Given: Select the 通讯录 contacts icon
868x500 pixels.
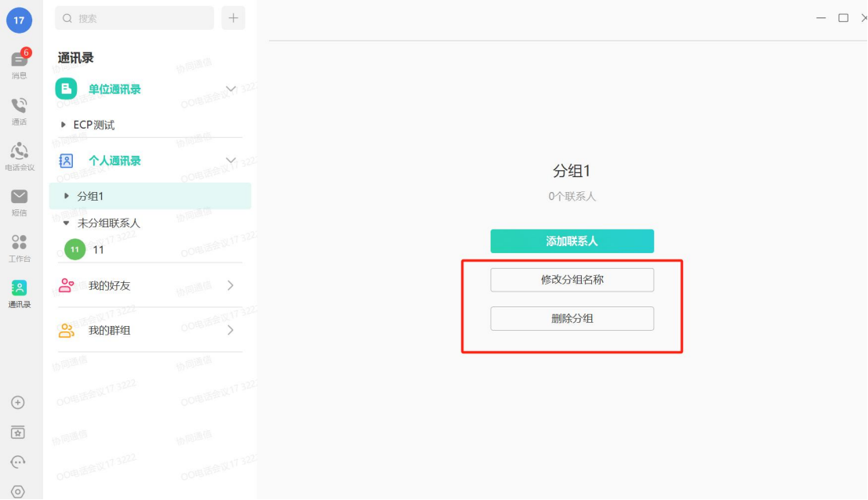Looking at the screenshot, I should 19,292.
